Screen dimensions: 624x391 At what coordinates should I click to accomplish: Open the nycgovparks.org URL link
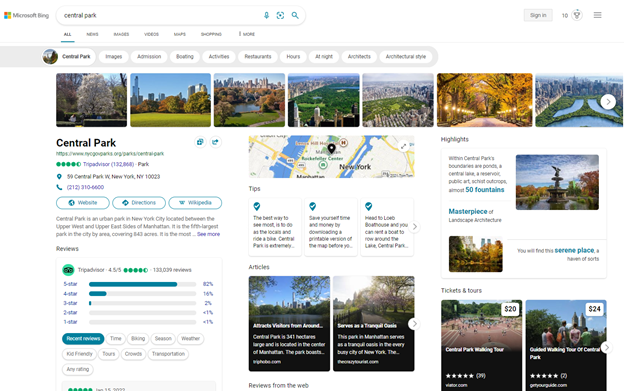point(110,154)
